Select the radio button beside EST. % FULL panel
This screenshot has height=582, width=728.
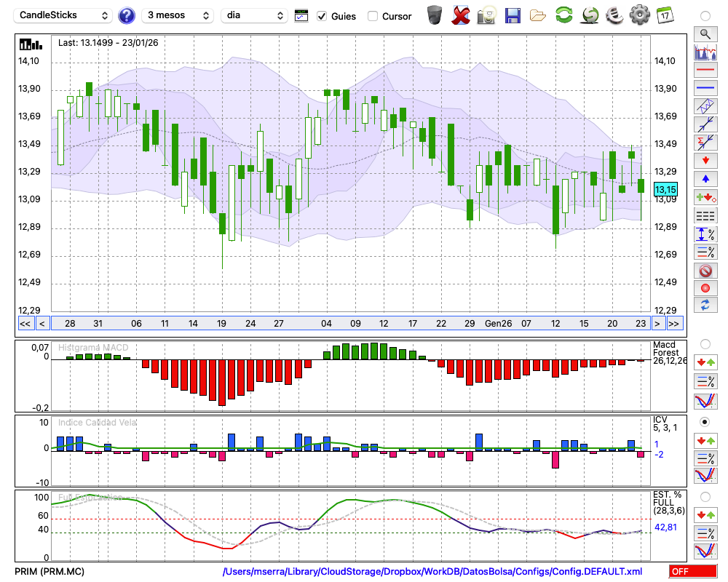point(705,496)
